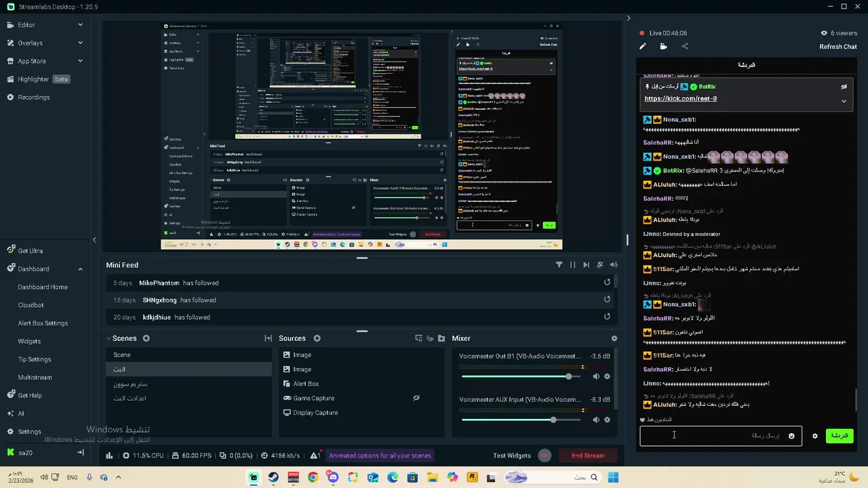Open scene transitions icon beside Scenes
This screenshot has width=868, height=488.
[x=268, y=338]
